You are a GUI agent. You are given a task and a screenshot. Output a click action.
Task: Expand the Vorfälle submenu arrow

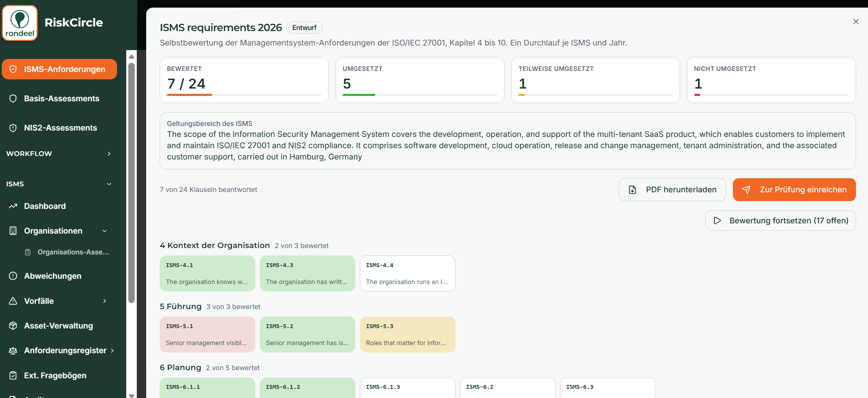pyautogui.click(x=105, y=301)
